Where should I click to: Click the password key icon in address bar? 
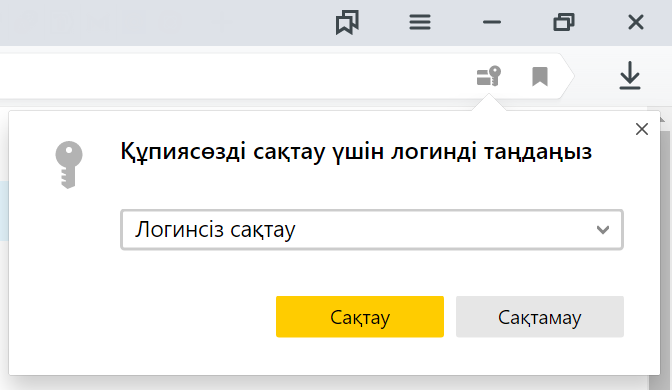tap(489, 76)
